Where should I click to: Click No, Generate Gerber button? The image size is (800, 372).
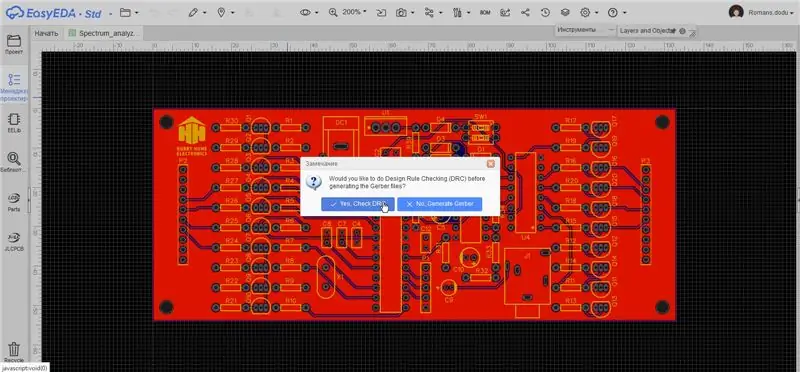439,204
